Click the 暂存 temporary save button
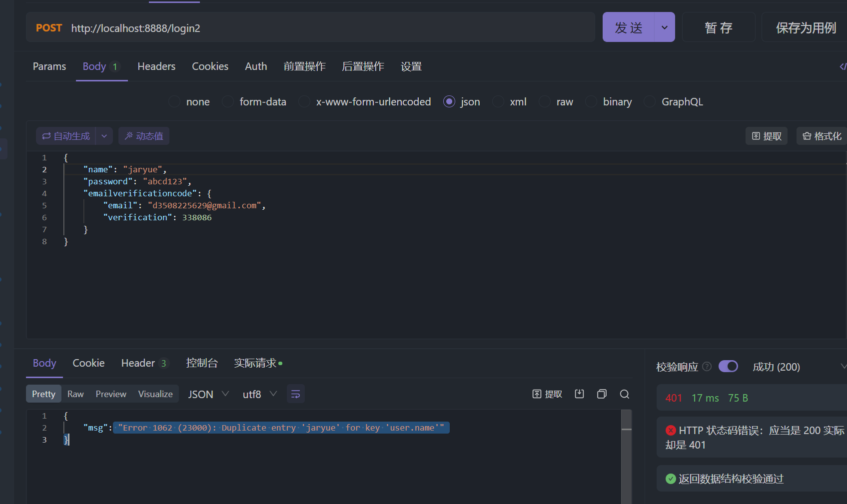This screenshot has height=504, width=847. tap(719, 27)
